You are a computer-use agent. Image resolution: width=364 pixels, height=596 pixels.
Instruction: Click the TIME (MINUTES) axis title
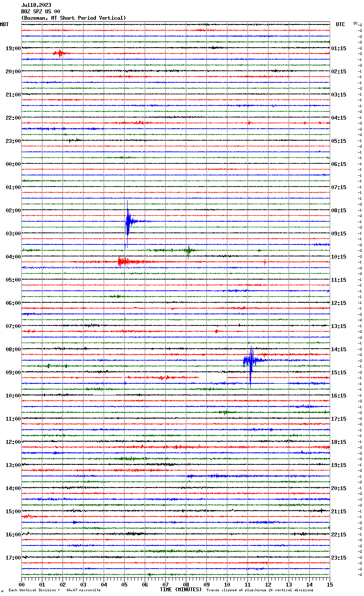[x=180, y=590]
